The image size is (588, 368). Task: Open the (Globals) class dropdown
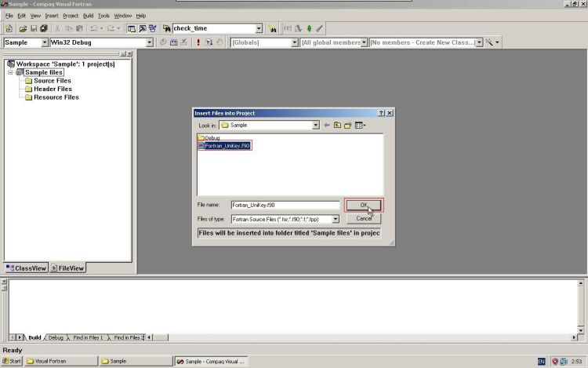tap(294, 42)
